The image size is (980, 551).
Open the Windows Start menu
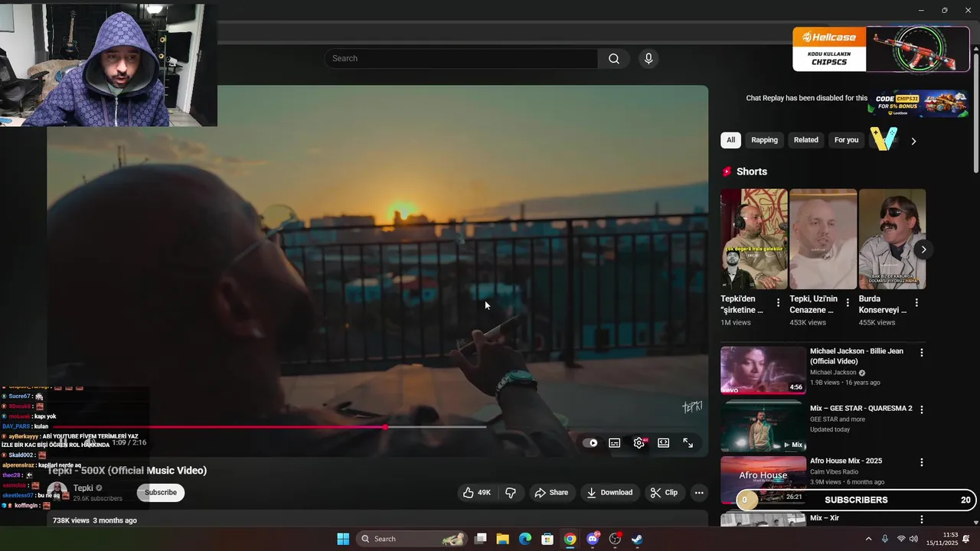343,539
